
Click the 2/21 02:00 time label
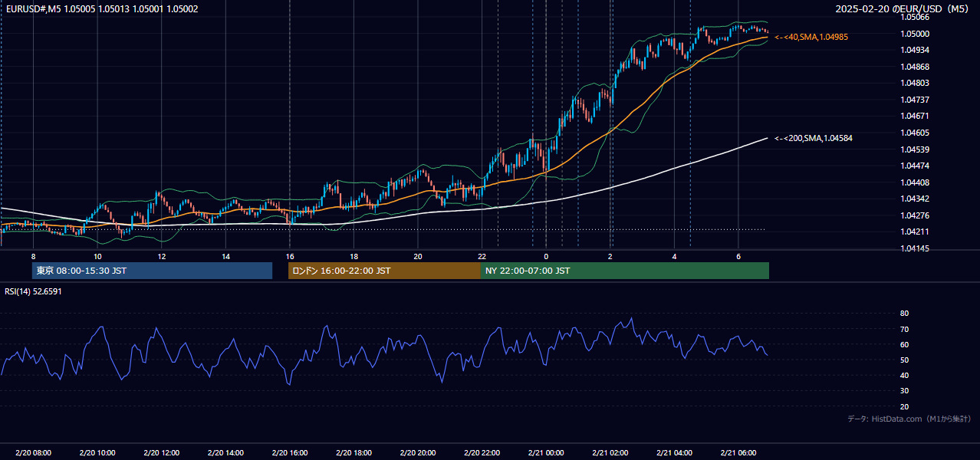tap(610, 452)
